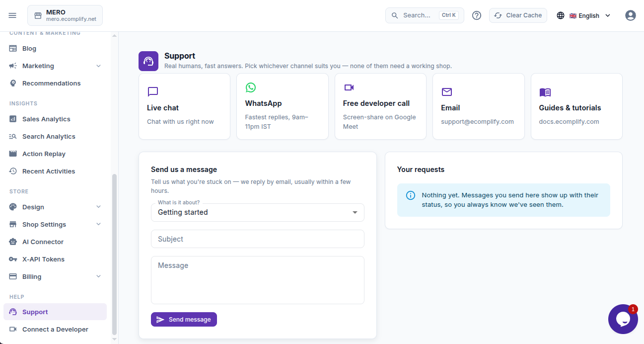Click the 'Chat with us right now' text
The image size is (644, 344).
click(180, 122)
